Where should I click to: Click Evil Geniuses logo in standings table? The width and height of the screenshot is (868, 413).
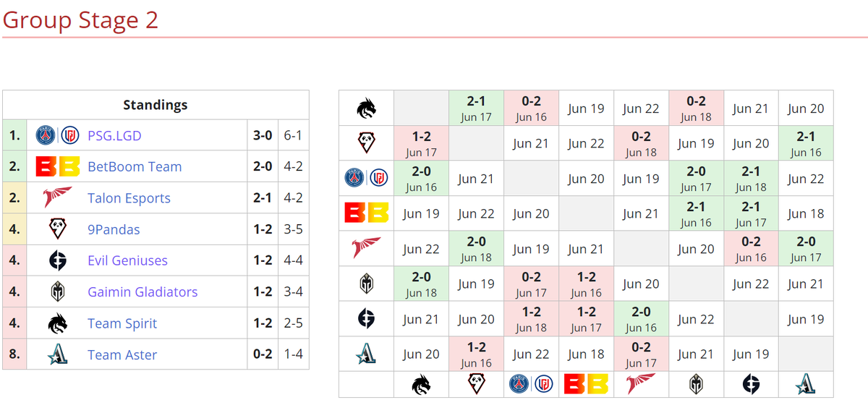[x=57, y=260]
